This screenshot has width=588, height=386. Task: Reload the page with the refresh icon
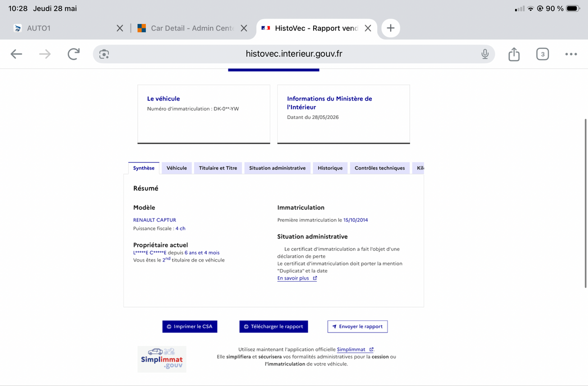pos(73,54)
